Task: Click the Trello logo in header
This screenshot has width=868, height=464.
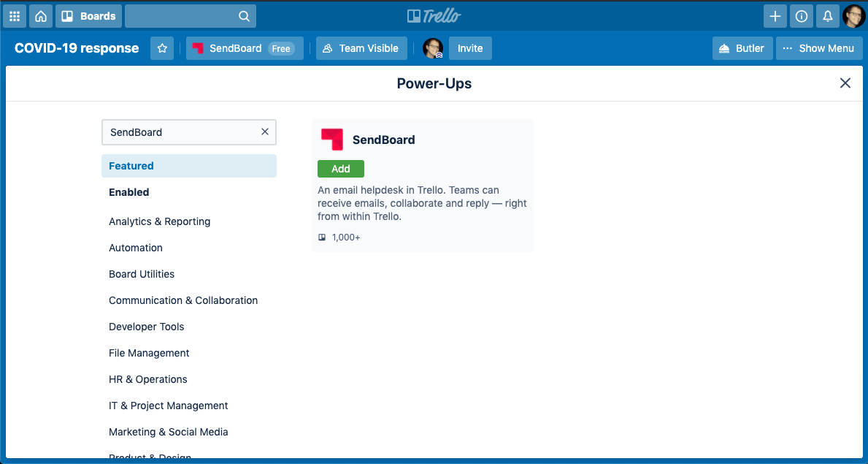Action: 434,16
